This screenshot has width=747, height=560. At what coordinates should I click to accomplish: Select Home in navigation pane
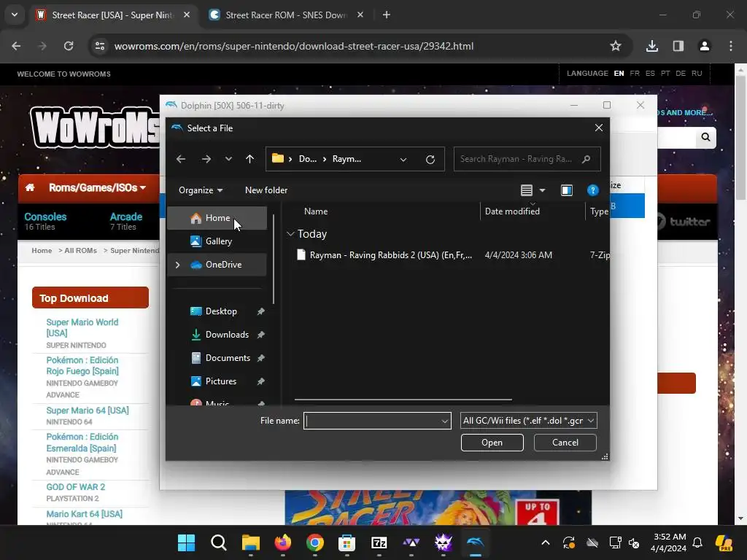tap(217, 218)
